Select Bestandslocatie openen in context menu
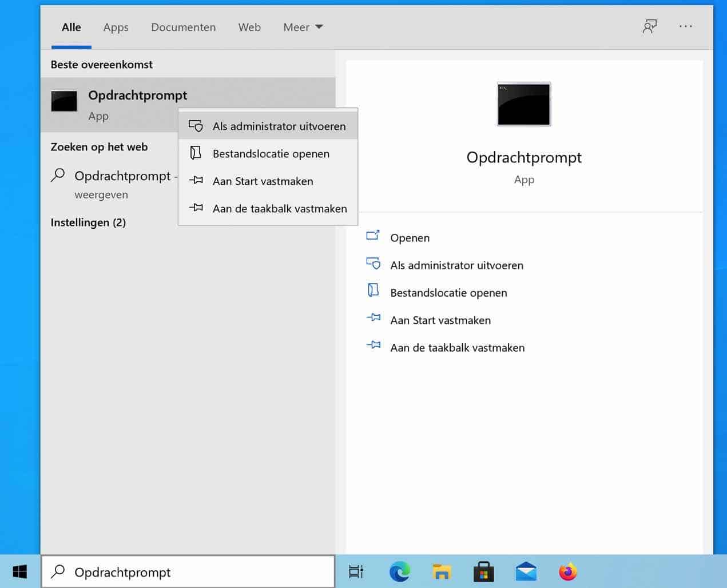The width and height of the screenshot is (727, 588). tap(271, 153)
